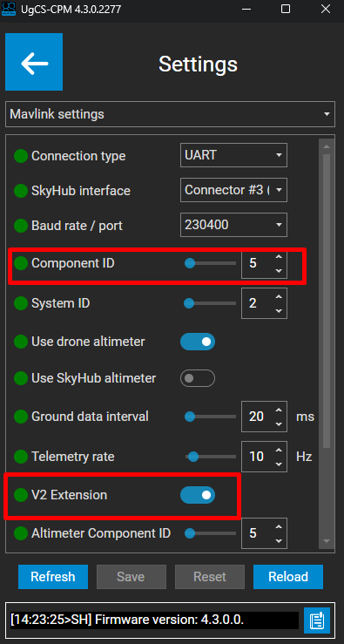Decrease Component ID with down arrow
This screenshot has width=344, height=644.
tap(280, 270)
